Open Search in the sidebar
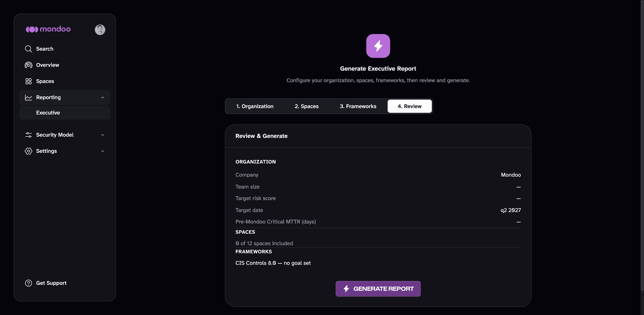Viewport: 644px width, 315px height. (x=64, y=49)
